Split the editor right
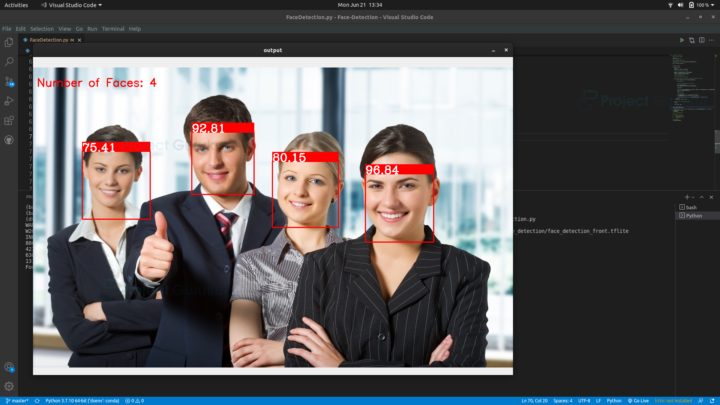Image resolution: width=720 pixels, height=405 pixels. tap(702, 40)
